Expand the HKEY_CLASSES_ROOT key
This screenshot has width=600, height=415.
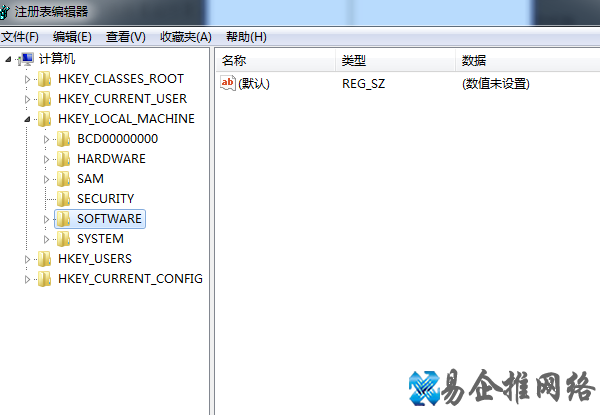(28, 79)
